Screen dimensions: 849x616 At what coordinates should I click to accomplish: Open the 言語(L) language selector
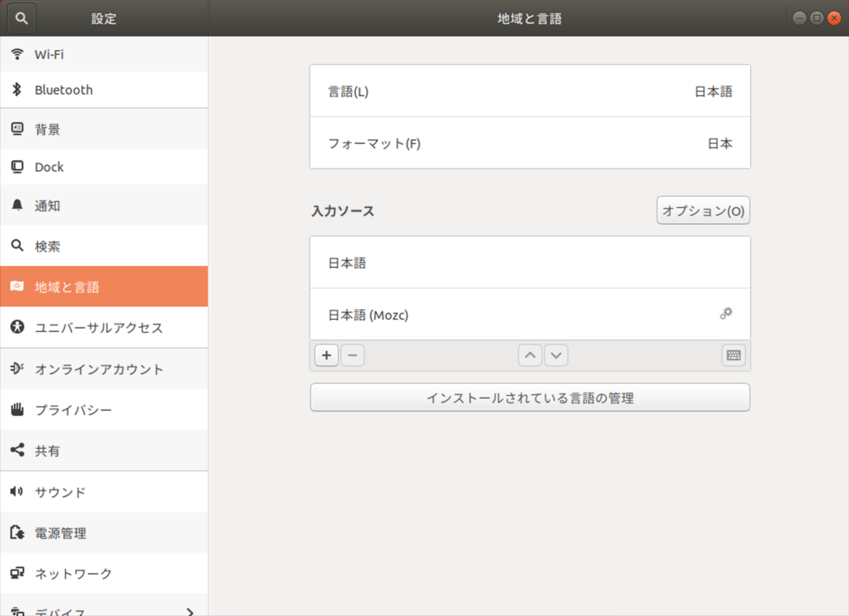(530, 91)
